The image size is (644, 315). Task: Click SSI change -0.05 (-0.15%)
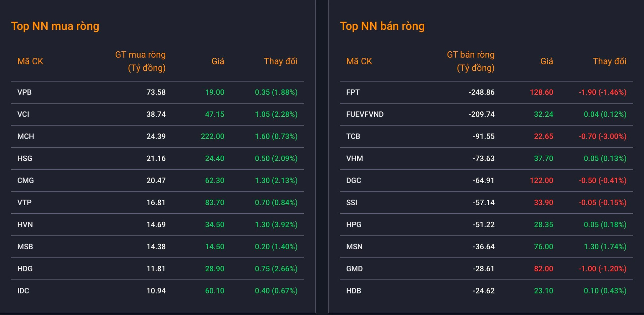603,203
